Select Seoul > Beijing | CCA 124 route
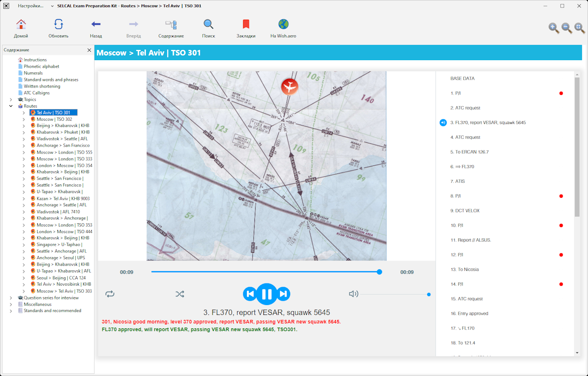Viewport: 588px width, 376px height. [x=61, y=278]
